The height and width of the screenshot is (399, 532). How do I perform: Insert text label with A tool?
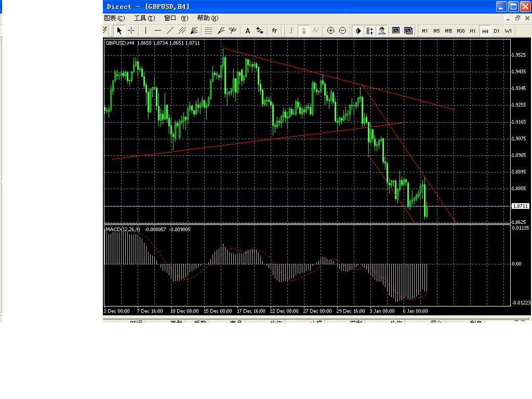[248, 31]
